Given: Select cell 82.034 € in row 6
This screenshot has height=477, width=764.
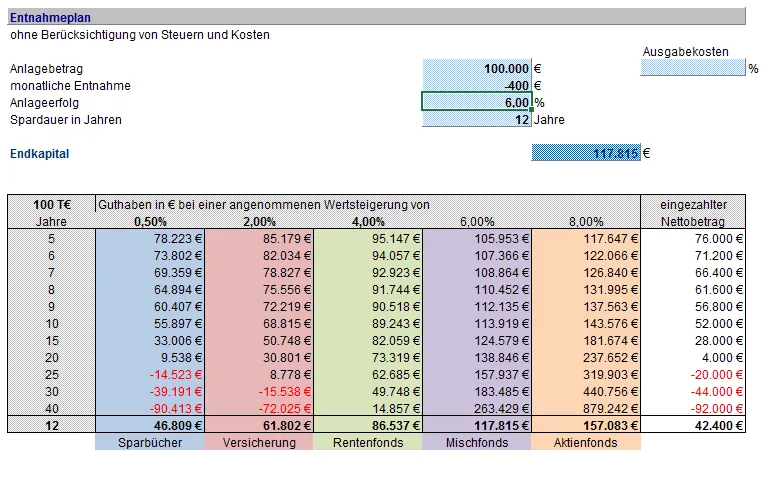Looking at the screenshot, I should pos(259,256).
